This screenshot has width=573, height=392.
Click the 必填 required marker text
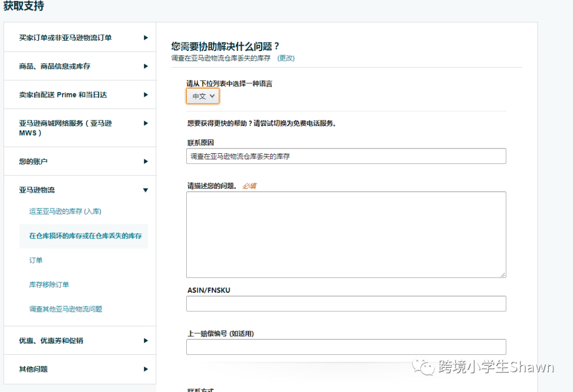pyautogui.click(x=249, y=186)
